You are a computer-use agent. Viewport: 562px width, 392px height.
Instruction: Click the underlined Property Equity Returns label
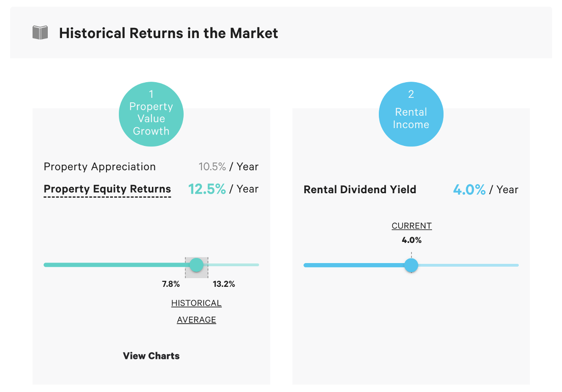click(107, 189)
